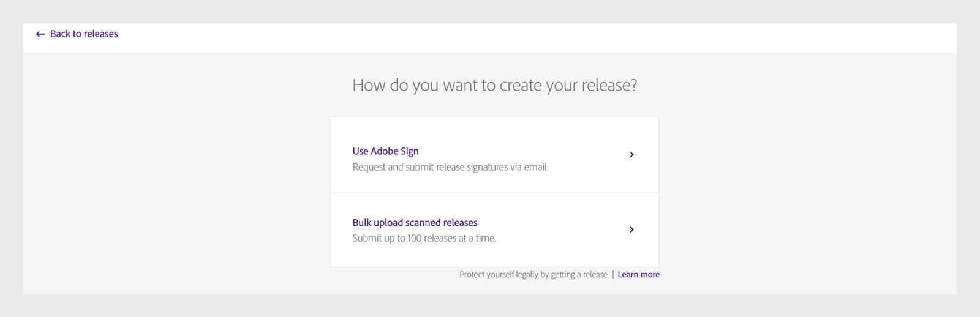This screenshot has height=317, width=980.
Task: Expand the Use Adobe Sign chevron arrow
Action: pyautogui.click(x=631, y=155)
